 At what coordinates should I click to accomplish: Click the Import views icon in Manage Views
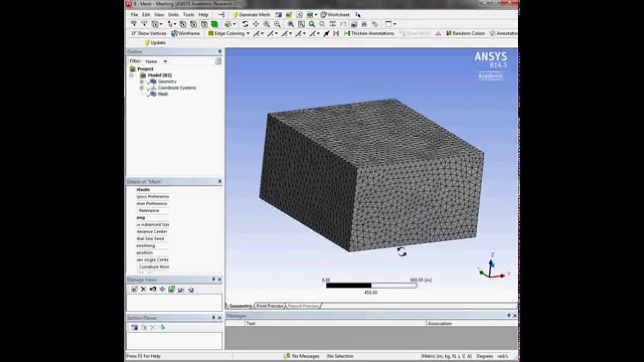[191, 289]
